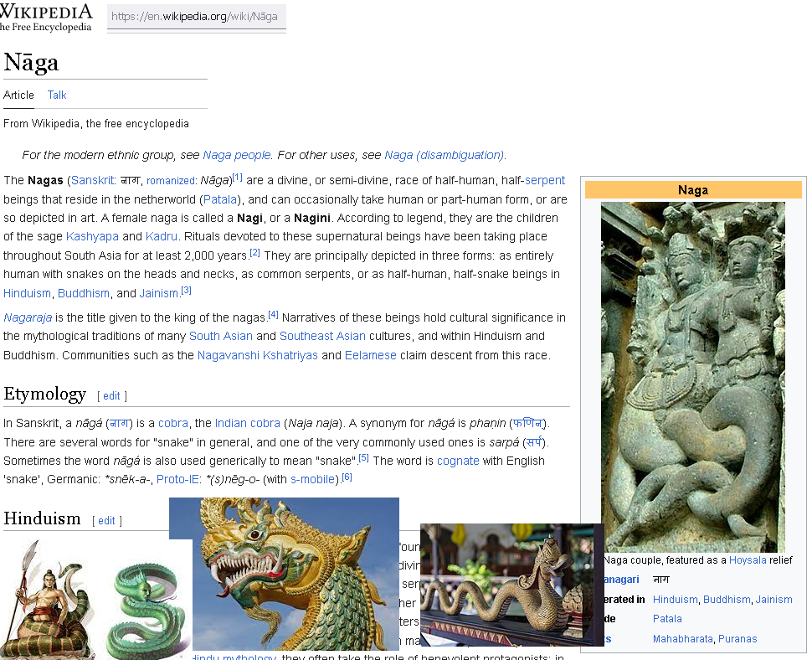The width and height of the screenshot is (812, 660).
Task: Open citation reference [4]
Action: tap(274, 314)
